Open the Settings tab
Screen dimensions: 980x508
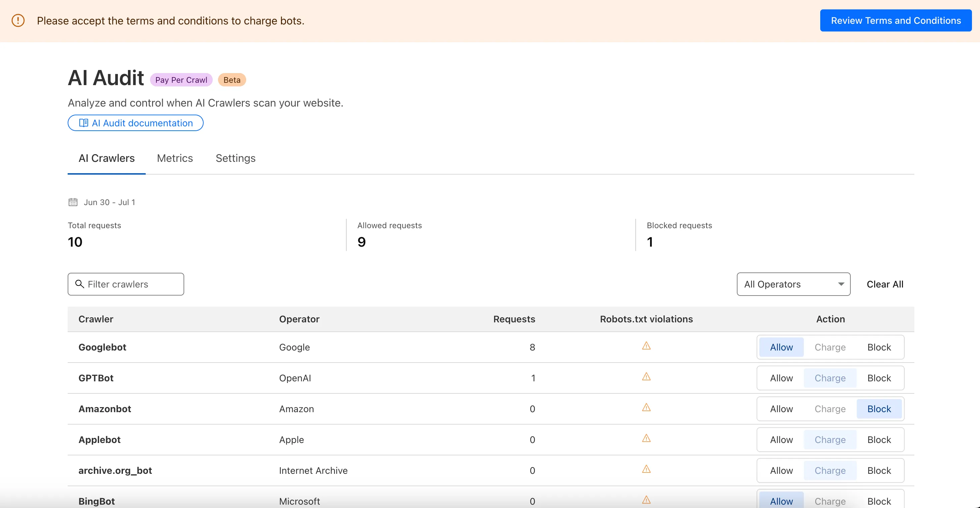pyautogui.click(x=235, y=158)
